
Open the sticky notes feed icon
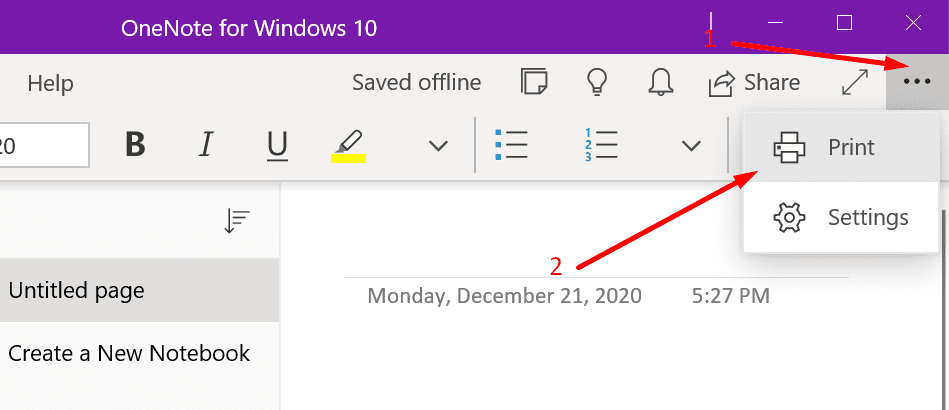(534, 82)
